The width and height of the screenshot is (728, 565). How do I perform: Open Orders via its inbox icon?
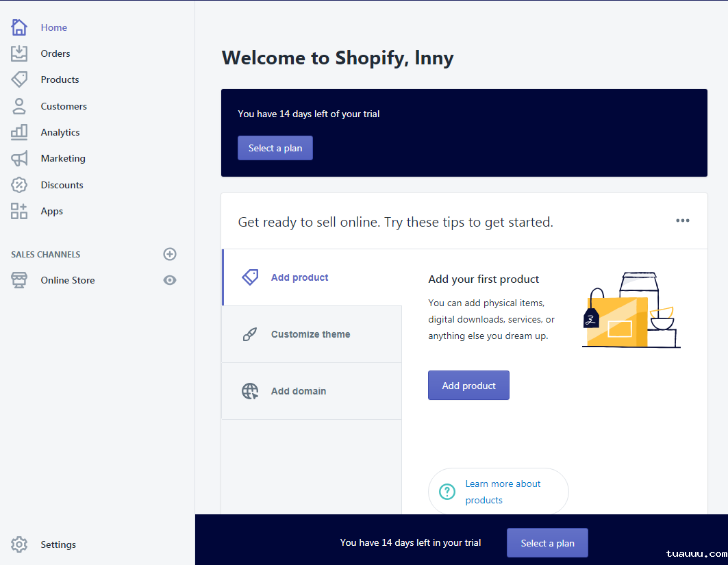[x=19, y=53]
